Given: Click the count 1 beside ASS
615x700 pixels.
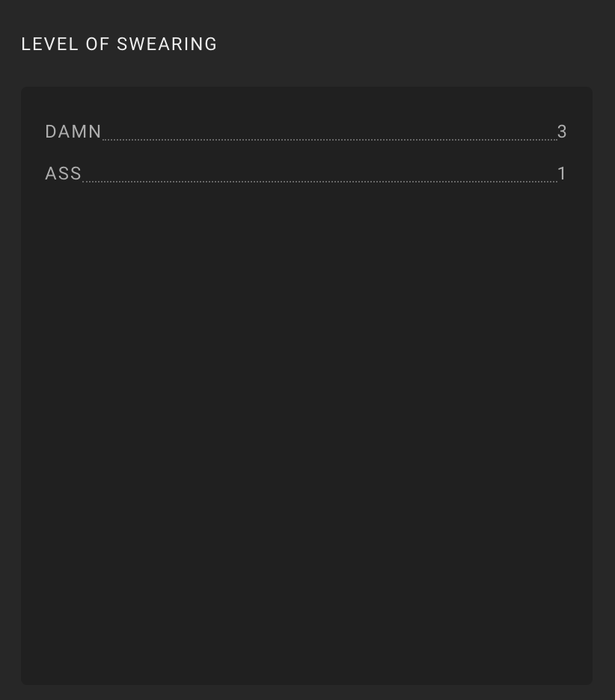Looking at the screenshot, I should coord(562,174).
